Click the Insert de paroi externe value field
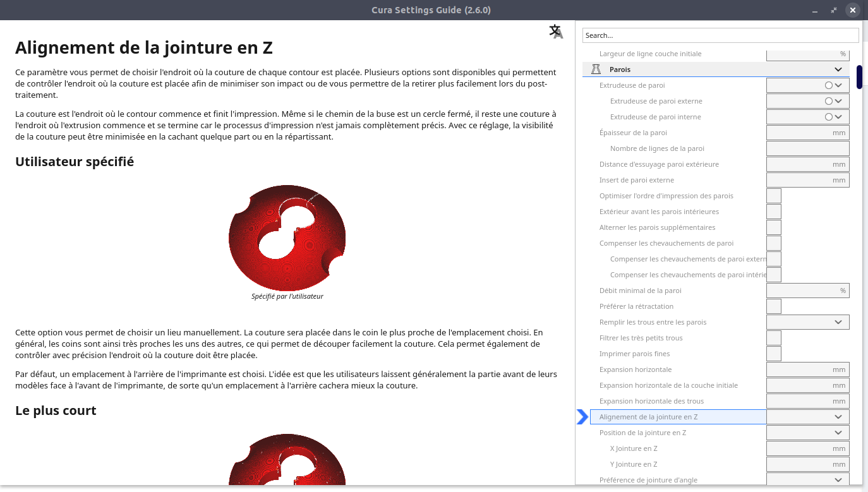Image resolution: width=868 pixels, height=492 pixels. coord(808,180)
